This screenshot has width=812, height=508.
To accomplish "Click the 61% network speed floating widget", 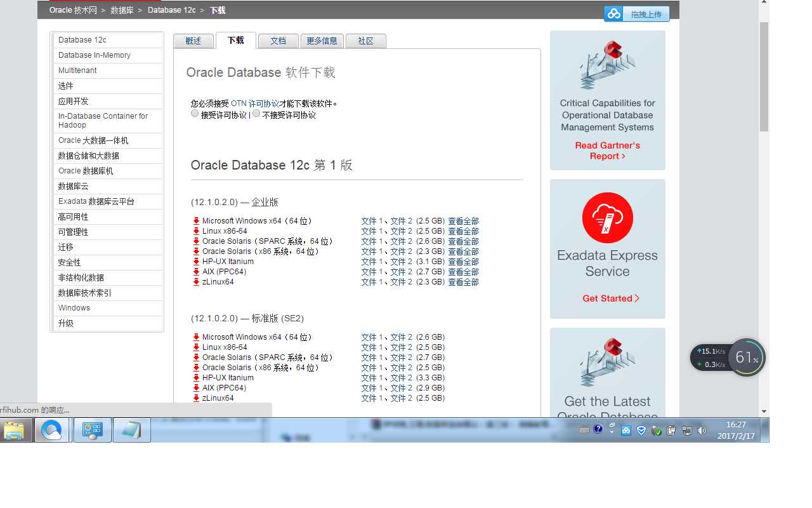I will (728, 358).
